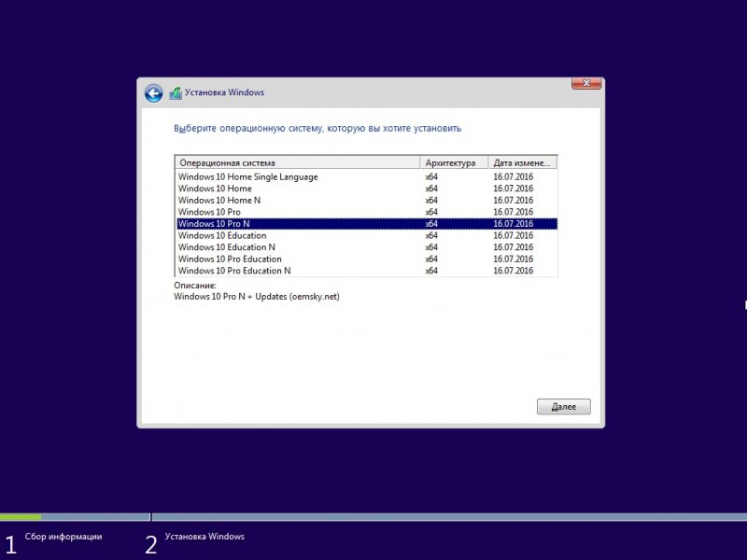747x560 pixels.
Task: Click description text Windows 10 Pro N + Updates
Action: coord(257,296)
